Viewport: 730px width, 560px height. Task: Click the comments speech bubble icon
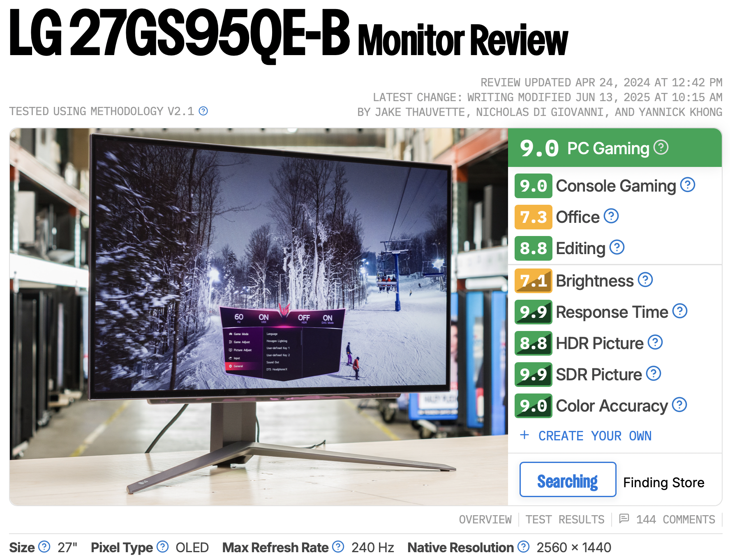tap(624, 519)
